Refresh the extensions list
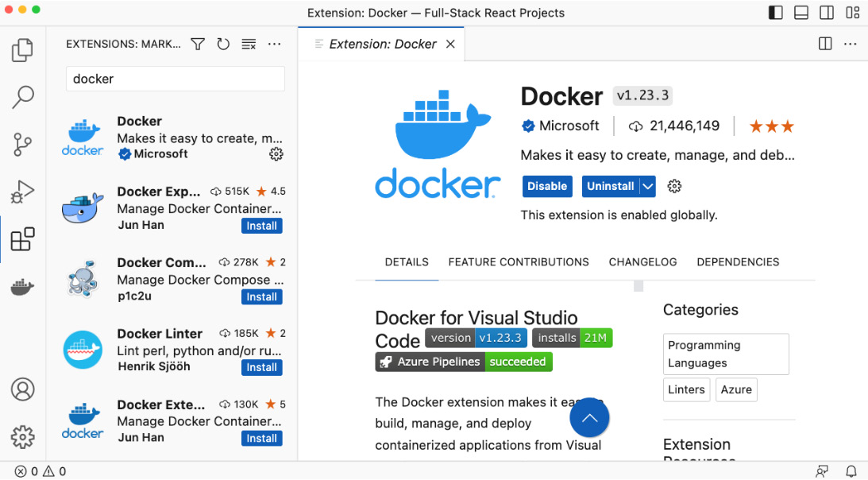Screen dimensions: 868x480 (x=223, y=45)
